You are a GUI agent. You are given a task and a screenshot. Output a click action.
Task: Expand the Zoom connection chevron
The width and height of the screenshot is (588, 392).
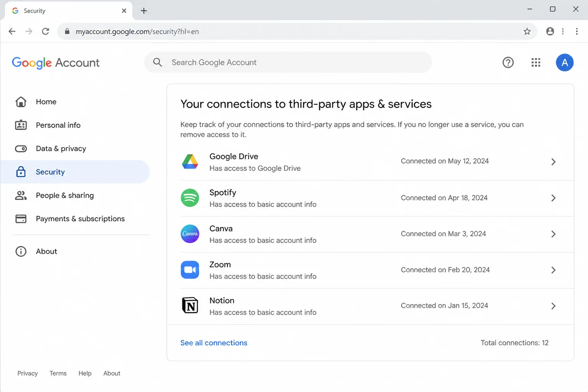(553, 270)
